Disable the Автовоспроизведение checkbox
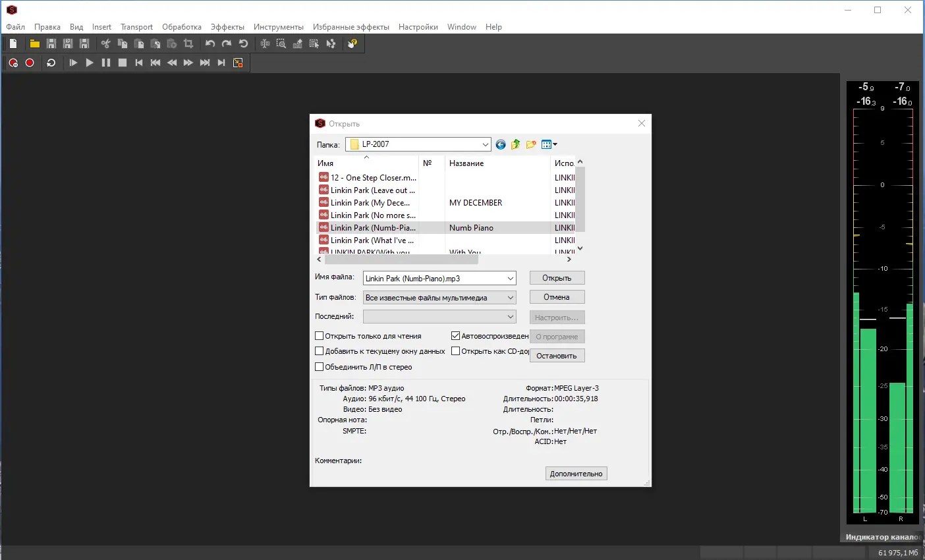This screenshot has width=925, height=560. pyautogui.click(x=455, y=336)
